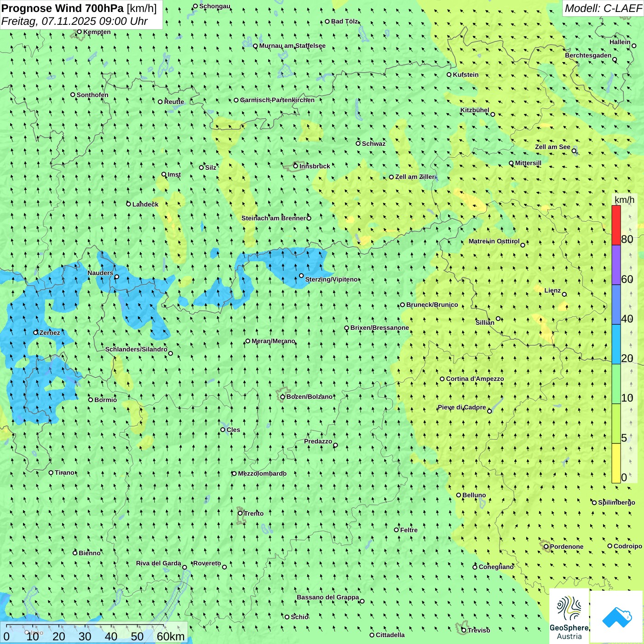The width and height of the screenshot is (644, 644).
Task: Click the blue cloud logo icon
Action: click(x=617, y=617)
